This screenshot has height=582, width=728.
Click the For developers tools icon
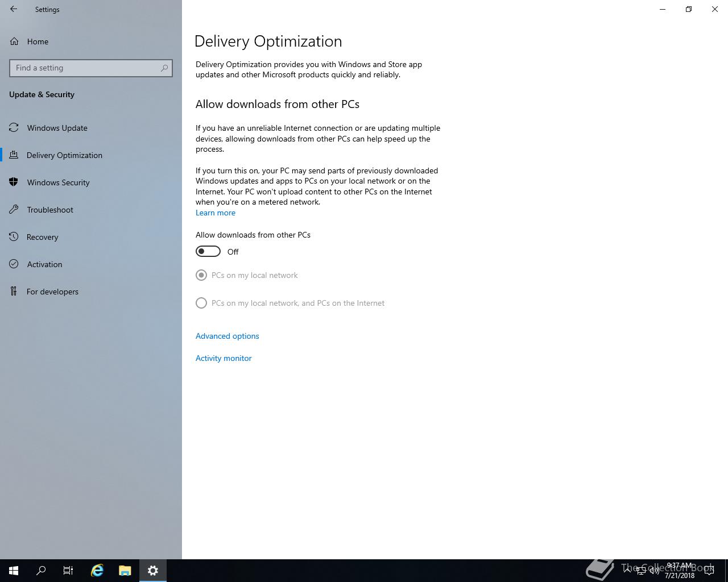(14, 292)
